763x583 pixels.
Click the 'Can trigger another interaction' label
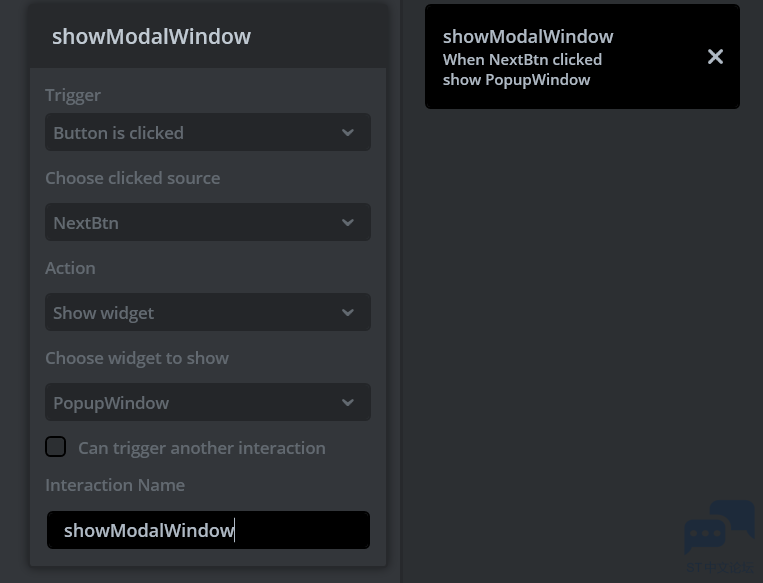click(x=202, y=448)
